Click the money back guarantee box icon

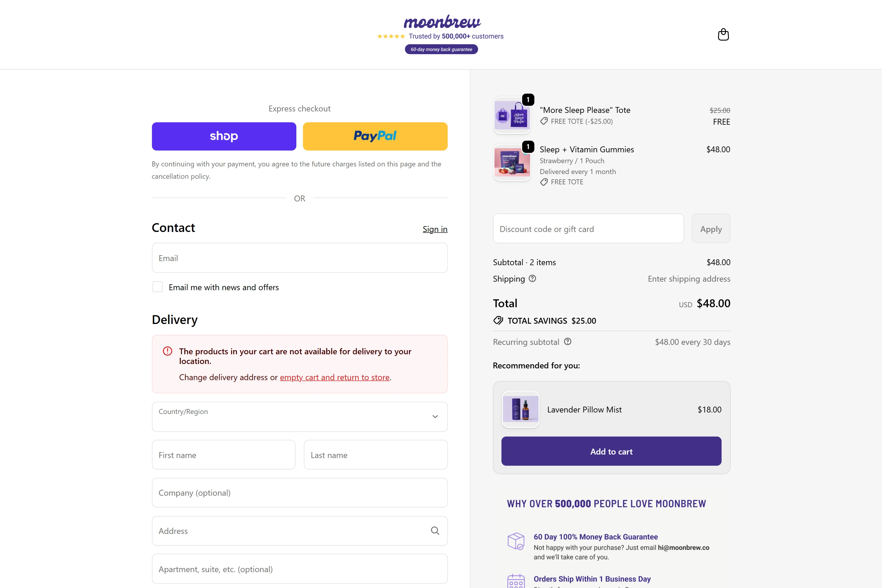tap(516, 541)
